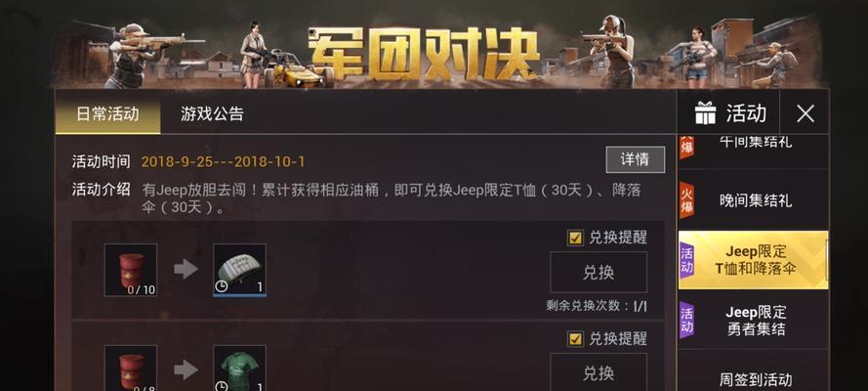Uncheck 兑换提醒 for the parachute reward
Viewport: 868px width, 391px height.
575,239
